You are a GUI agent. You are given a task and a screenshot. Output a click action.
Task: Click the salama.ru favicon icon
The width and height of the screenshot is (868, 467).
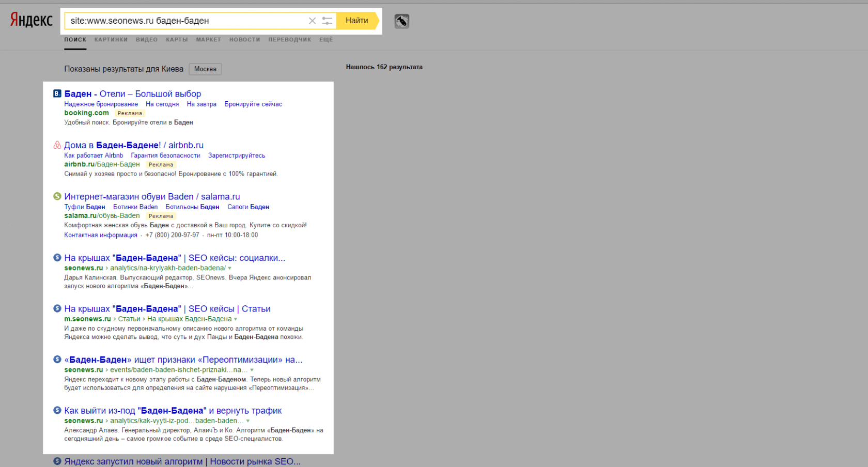[57, 196]
